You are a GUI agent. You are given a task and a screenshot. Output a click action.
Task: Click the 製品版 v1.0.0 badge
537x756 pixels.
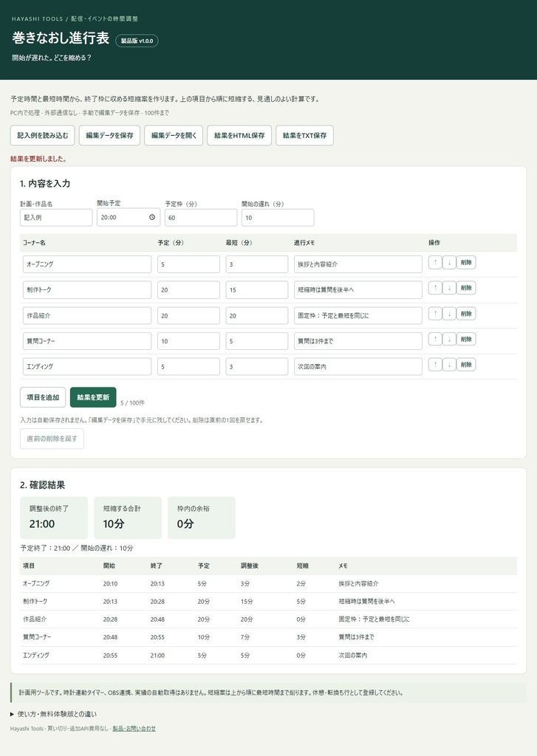point(137,41)
